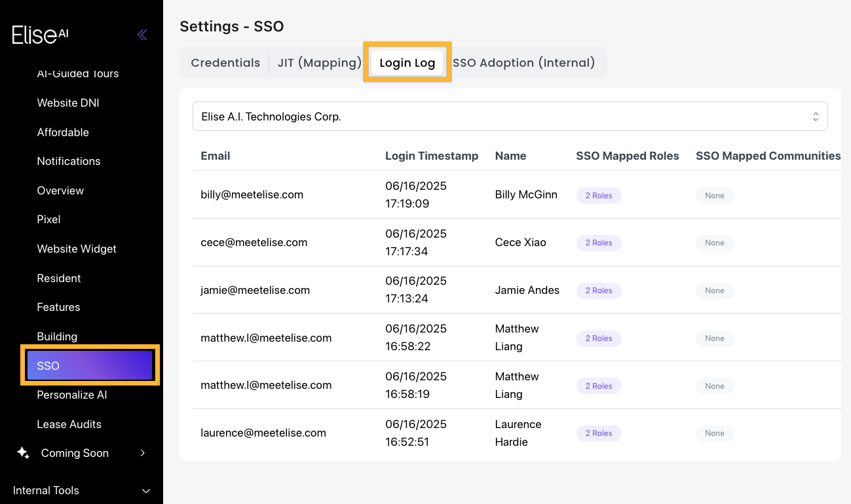851x504 pixels.
Task: Open Building settings
Action: point(57,336)
